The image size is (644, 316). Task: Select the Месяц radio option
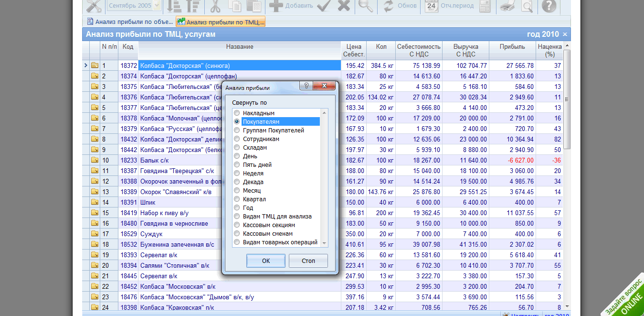(x=237, y=191)
